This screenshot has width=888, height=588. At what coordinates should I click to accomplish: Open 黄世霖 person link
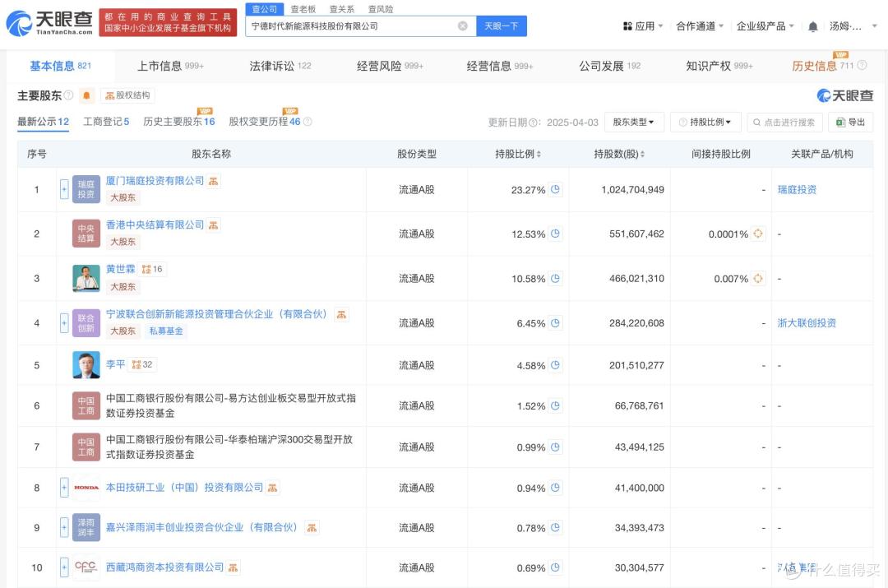click(x=121, y=269)
